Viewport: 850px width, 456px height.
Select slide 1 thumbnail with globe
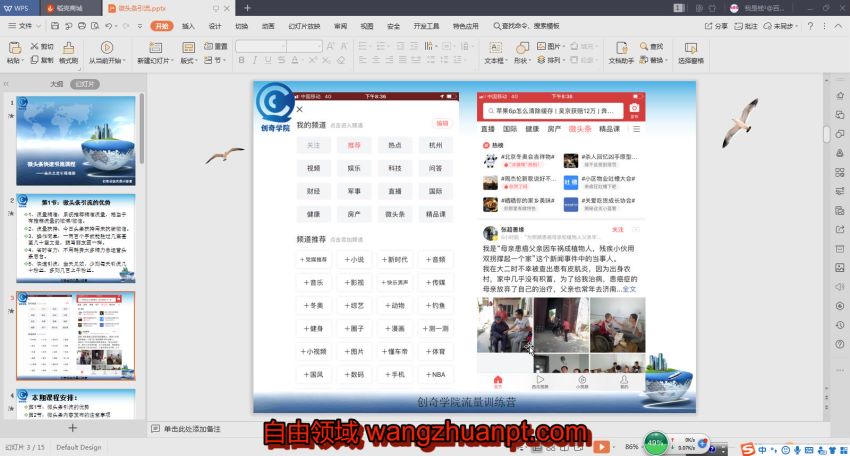(76, 141)
